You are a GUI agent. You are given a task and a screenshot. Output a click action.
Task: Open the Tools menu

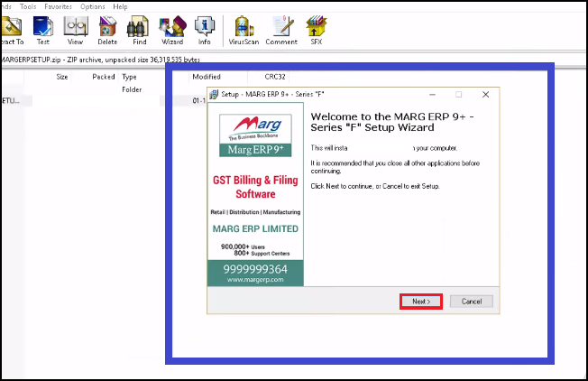(28, 6)
